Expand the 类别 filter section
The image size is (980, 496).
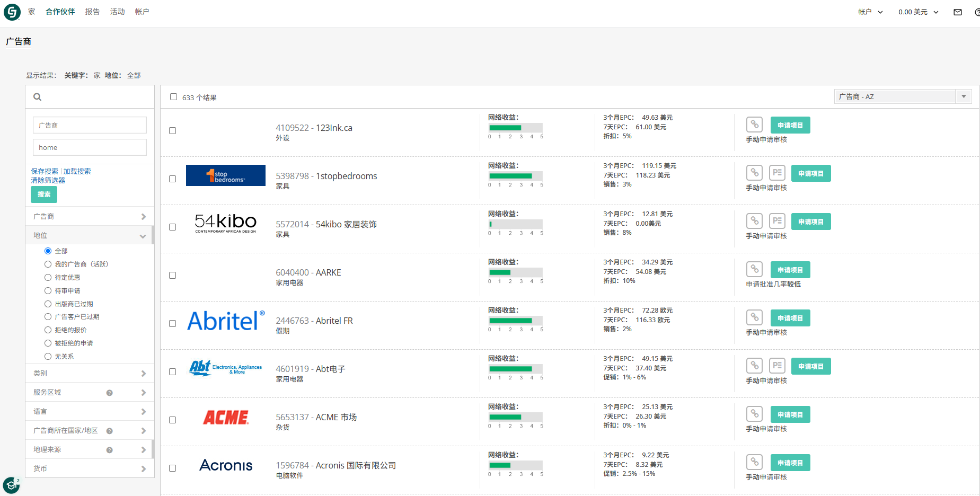pyautogui.click(x=90, y=373)
